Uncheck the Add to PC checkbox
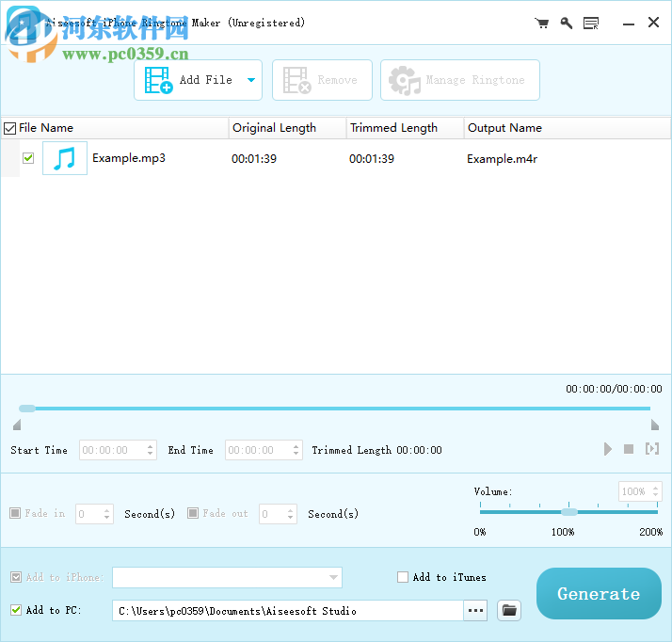The width and height of the screenshot is (672, 642). pyautogui.click(x=16, y=610)
